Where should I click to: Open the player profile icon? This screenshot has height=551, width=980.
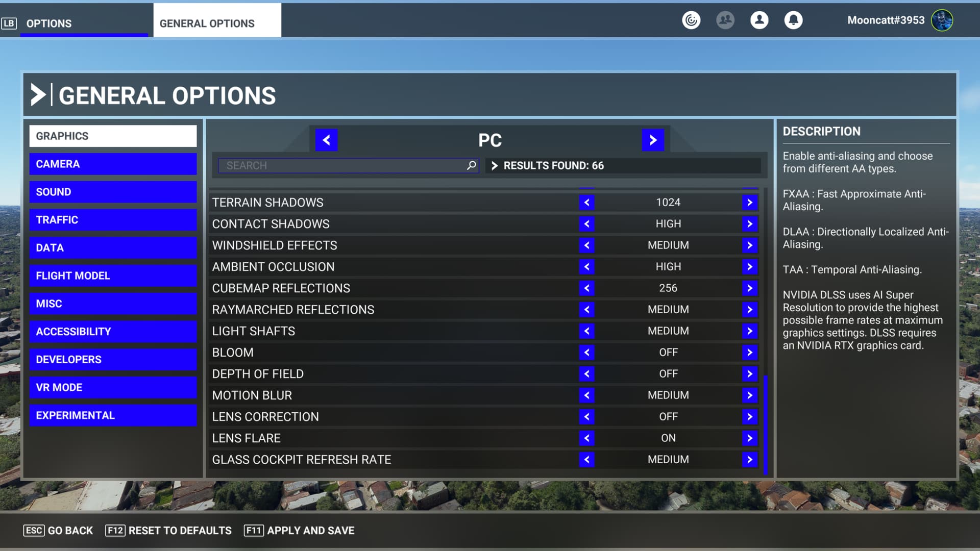click(x=759, y=20)
